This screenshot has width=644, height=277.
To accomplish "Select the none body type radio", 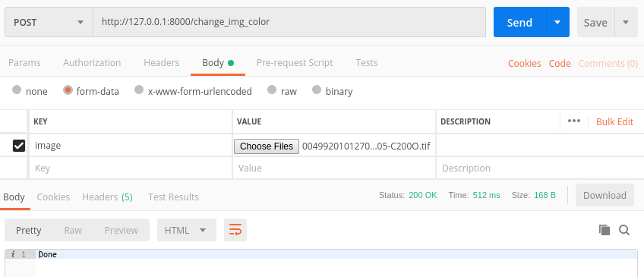I will (17, 90).
